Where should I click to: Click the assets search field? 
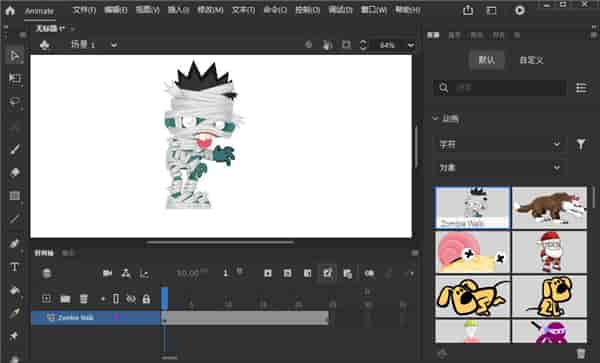(x=500, y=88)
